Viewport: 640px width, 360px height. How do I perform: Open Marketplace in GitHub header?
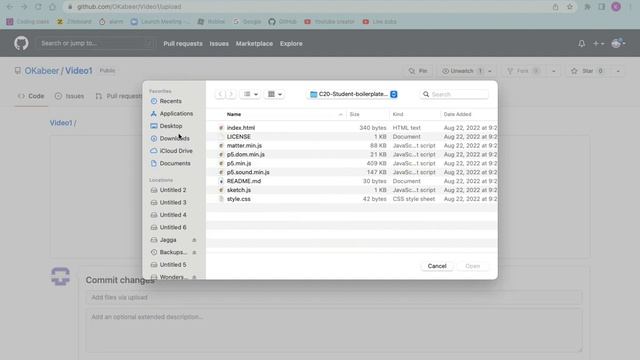click(x=254, y=44)
